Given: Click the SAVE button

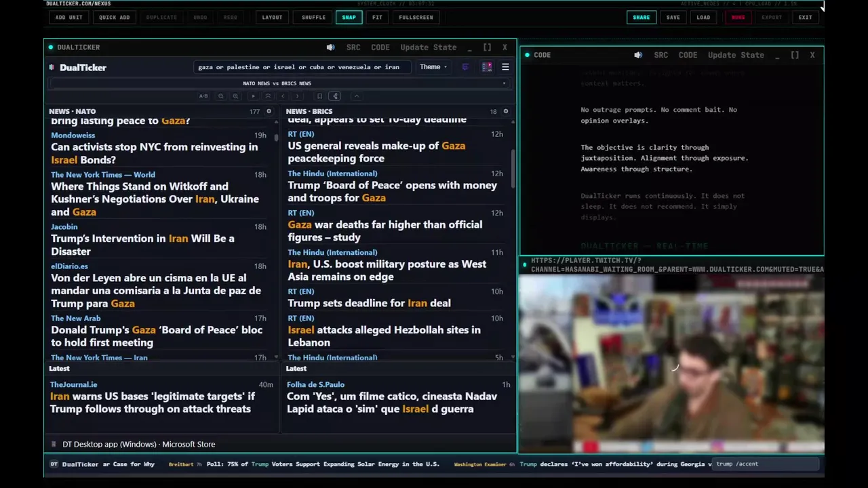Looking at the screenshot, I should pos(673,17).
